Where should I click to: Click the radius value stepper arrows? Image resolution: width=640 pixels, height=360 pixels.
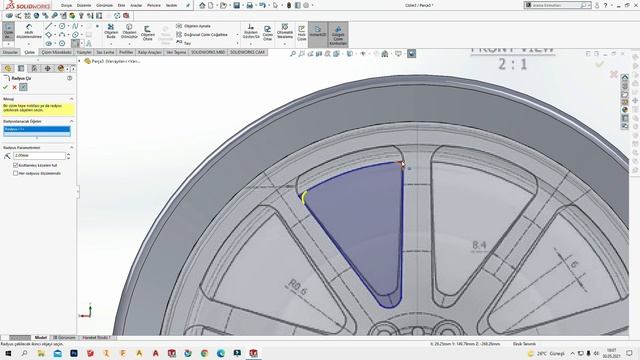pos(68,156)
